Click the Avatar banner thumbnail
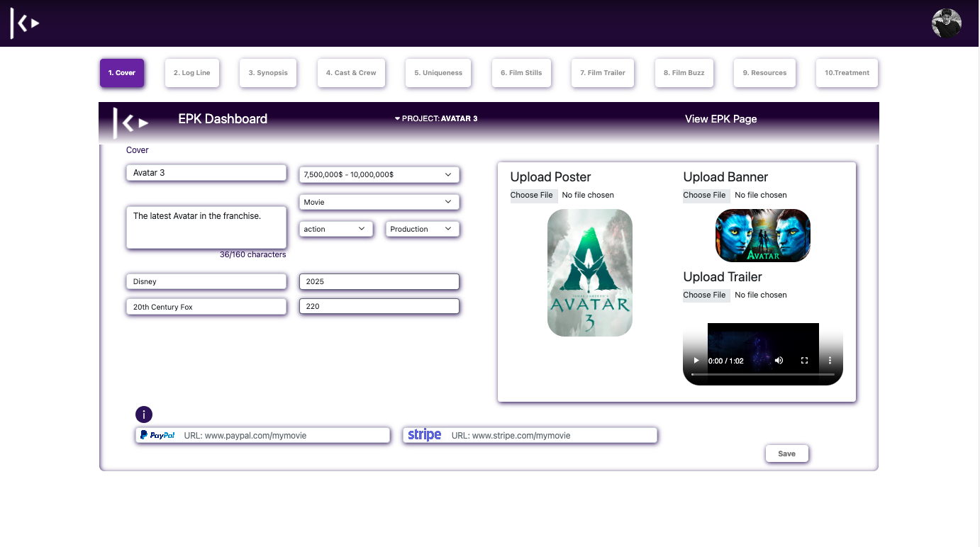 point(763,235)
